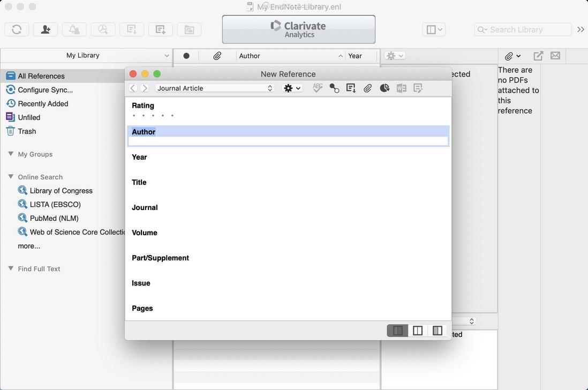588x390 pixels.
Task: Go to next reference arrow in New Reference
Action: click(x=145, y=88)
